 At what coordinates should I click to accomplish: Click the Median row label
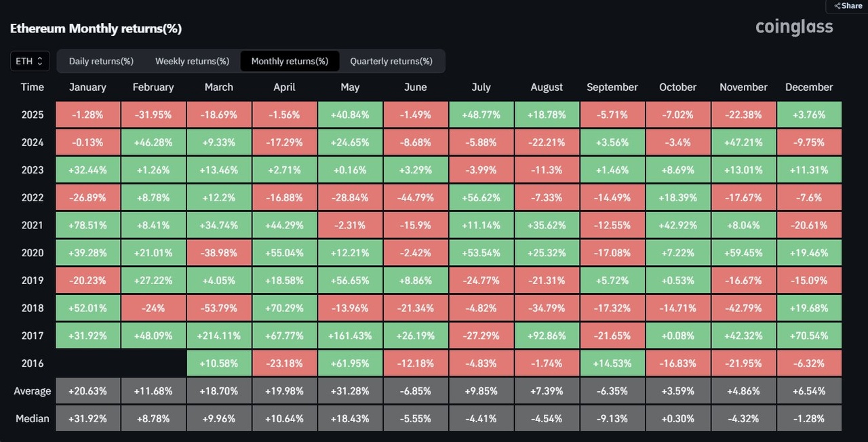click(32, 418)
